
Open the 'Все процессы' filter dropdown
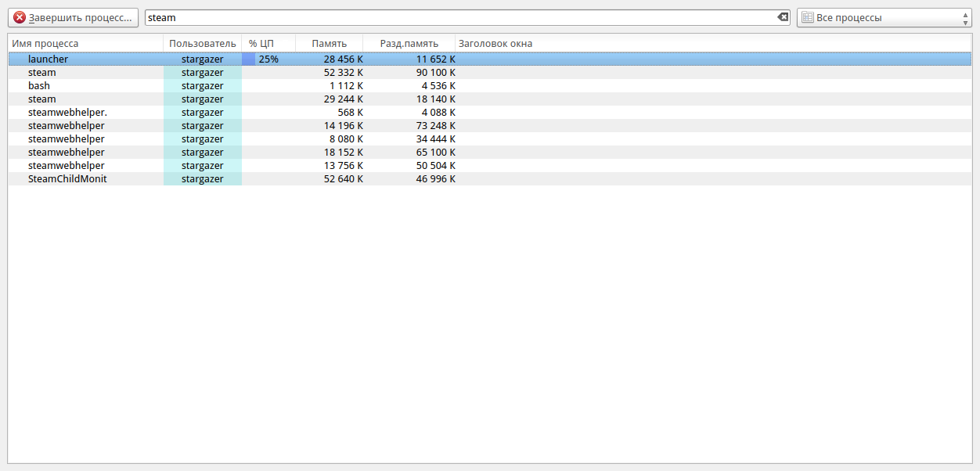tap(885, 17)
